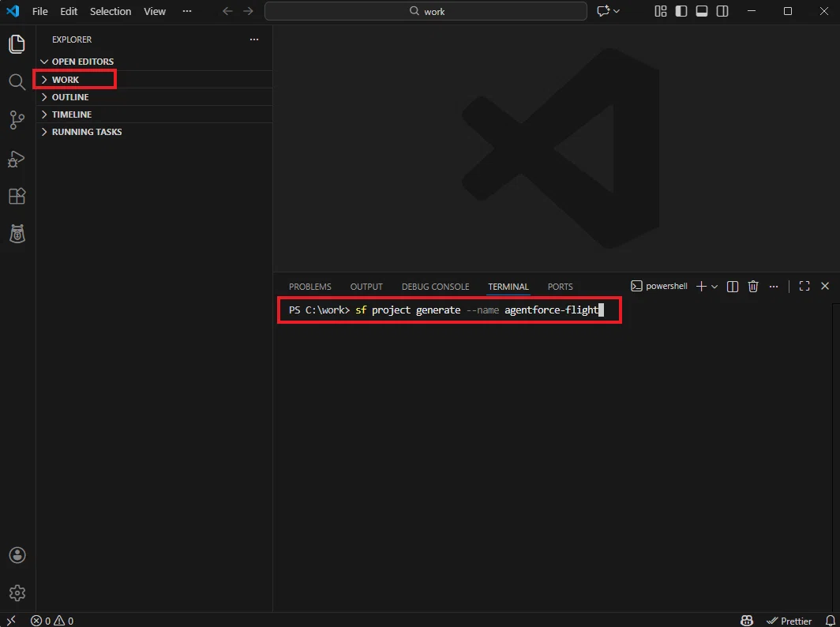Open Explorer views and more actions
This screenshot has height=627, width=840.
(x=254, y=39)
